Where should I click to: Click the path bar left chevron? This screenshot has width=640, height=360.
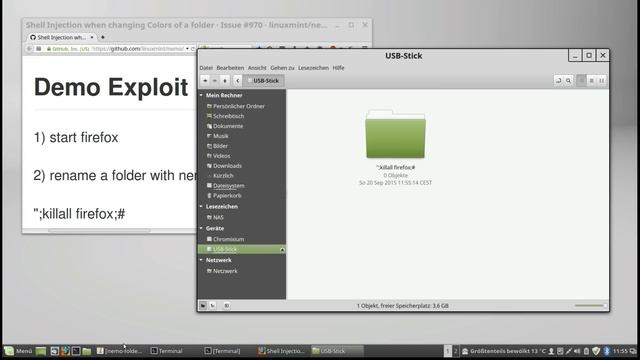238,80
